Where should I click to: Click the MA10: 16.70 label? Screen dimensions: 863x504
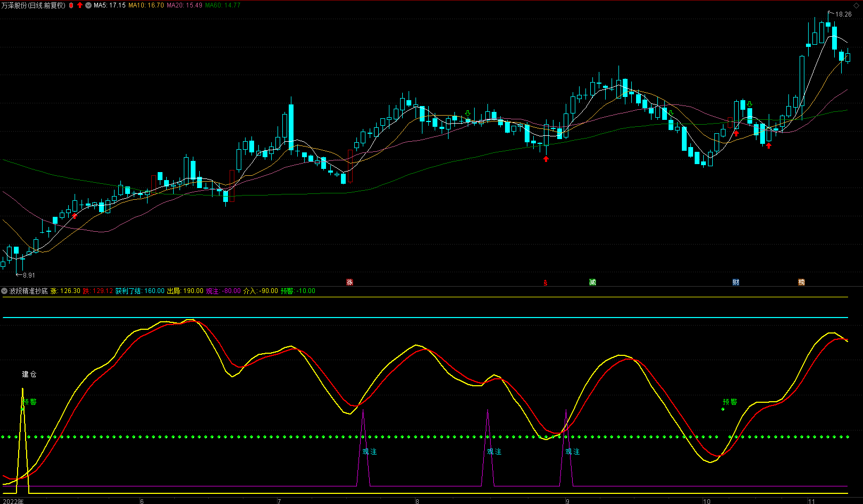point(146,5)
